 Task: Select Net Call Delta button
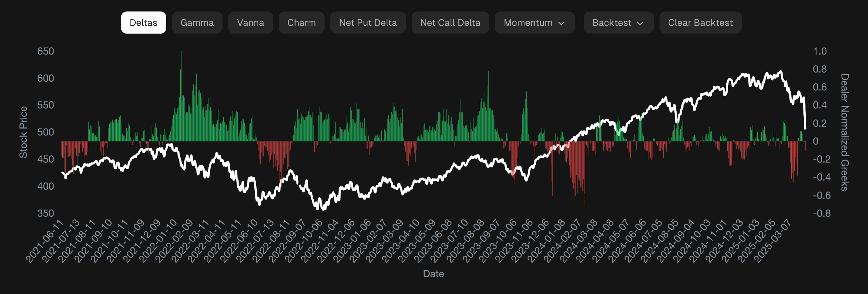point(450,23)
